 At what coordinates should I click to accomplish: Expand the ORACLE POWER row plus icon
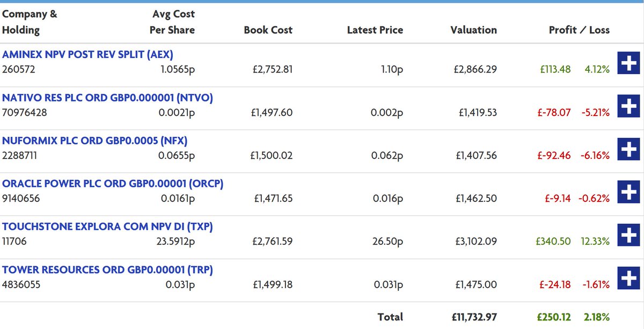(x=628, y=193)
